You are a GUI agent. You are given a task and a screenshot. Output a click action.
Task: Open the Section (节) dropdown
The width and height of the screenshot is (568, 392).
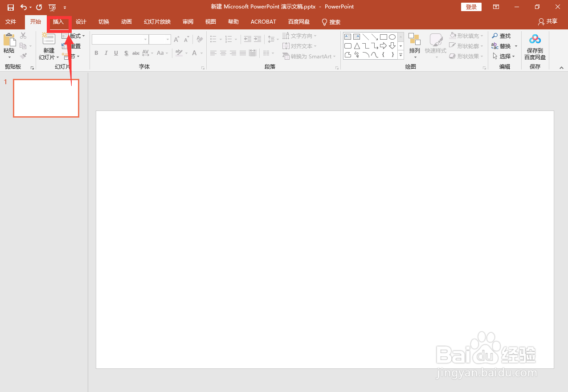click(71, 56)
